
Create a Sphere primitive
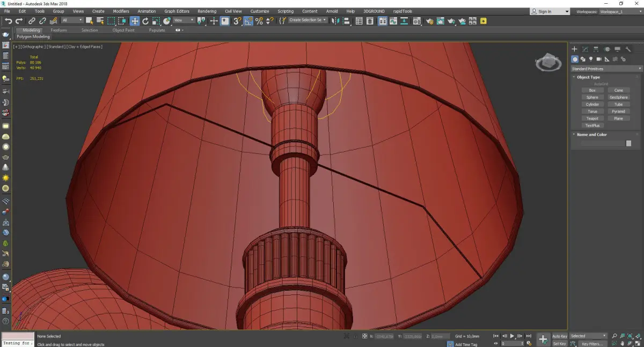tap(592, 98)
